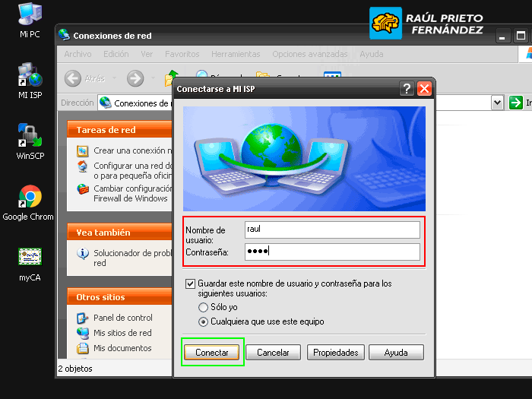The height and width of the screenshot is (399, 532).
Task: Select 'Cualquiera que use este equipo' option
Action: point(203,321)
